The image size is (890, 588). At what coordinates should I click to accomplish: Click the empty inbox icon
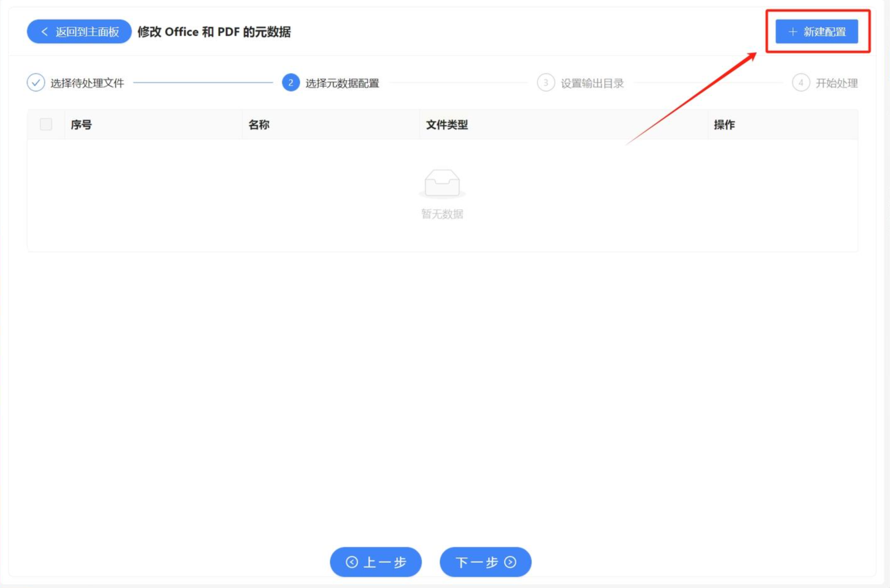pyautogui.click(x=442, y=183)
